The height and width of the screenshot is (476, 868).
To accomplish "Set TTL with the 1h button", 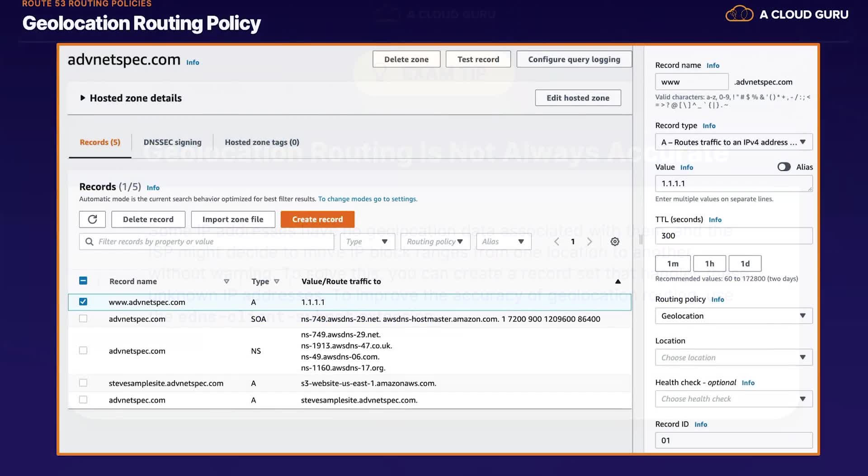I will point(709,263).
